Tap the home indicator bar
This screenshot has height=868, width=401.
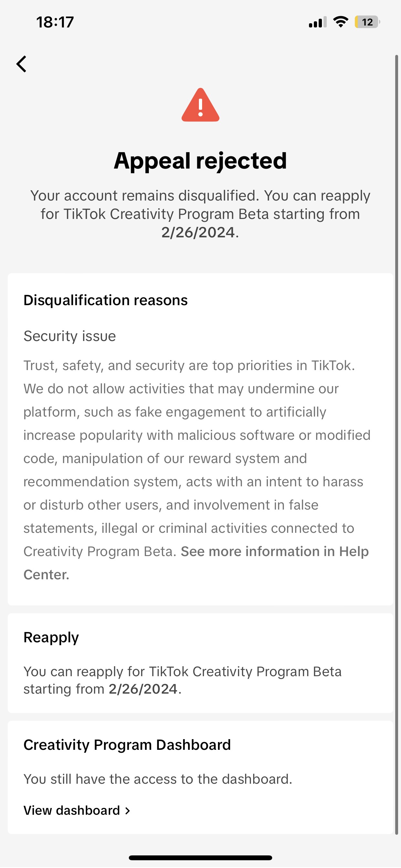(x=200, y=858)
